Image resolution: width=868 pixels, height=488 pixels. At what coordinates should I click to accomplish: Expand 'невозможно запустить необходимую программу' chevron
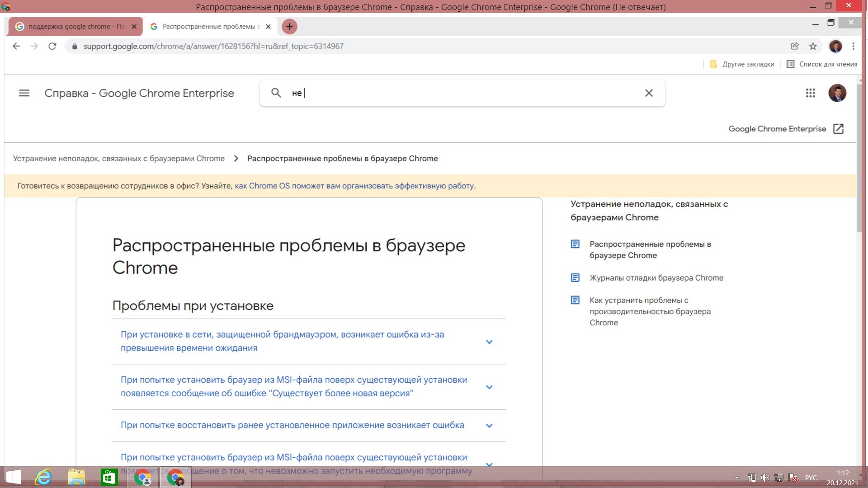point(489,464)
